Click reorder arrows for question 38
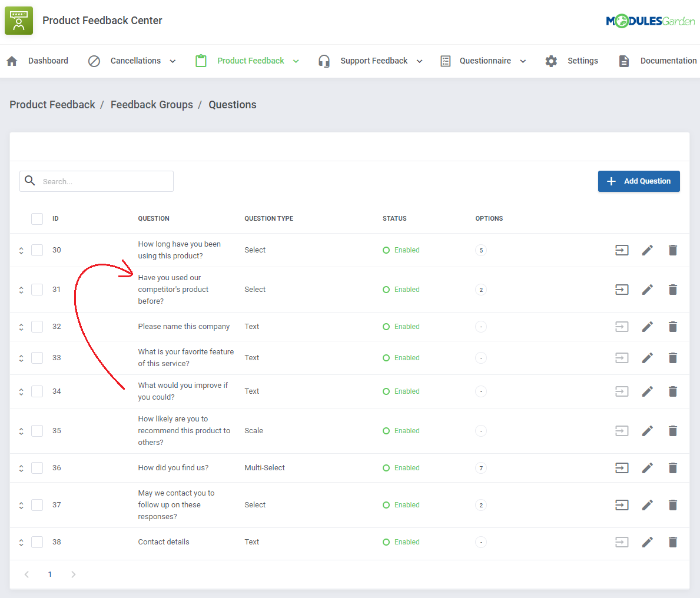This screenshot has height=598, width=700. [x=21, y=542]
